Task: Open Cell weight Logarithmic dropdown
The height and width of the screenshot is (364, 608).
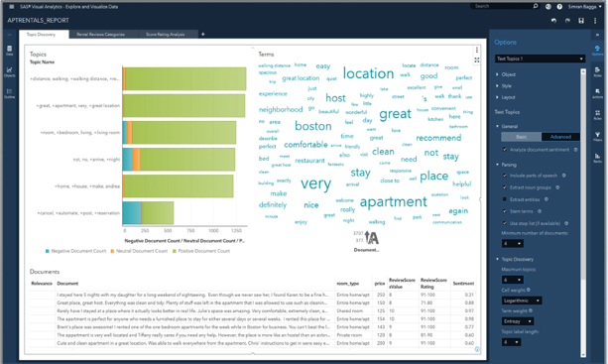Action: point(522,301)
